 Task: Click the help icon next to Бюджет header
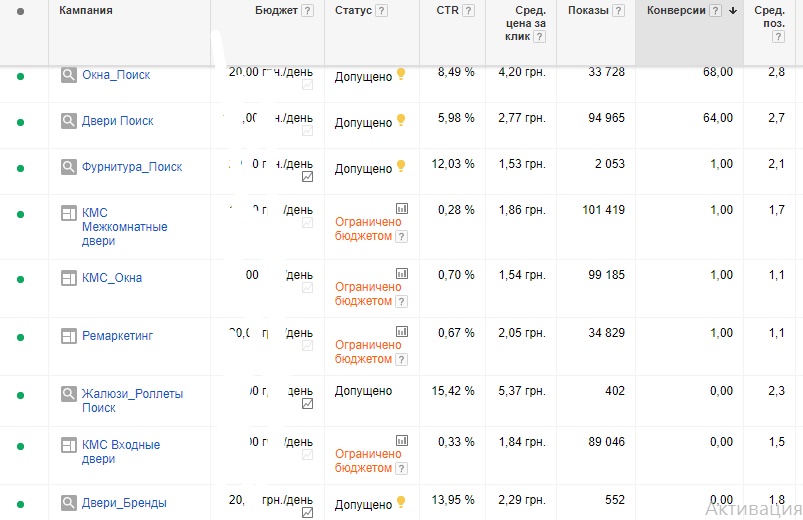[x=307, y=11]
